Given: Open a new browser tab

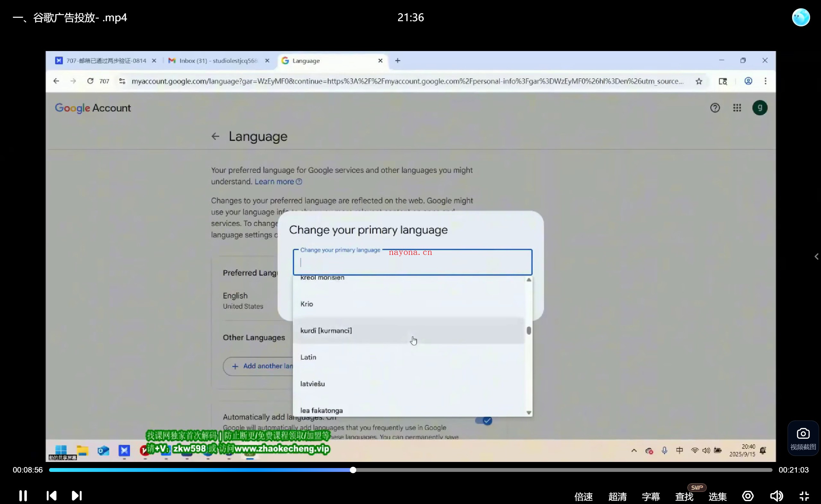Looking at the screenshot, I should point(398,61).
